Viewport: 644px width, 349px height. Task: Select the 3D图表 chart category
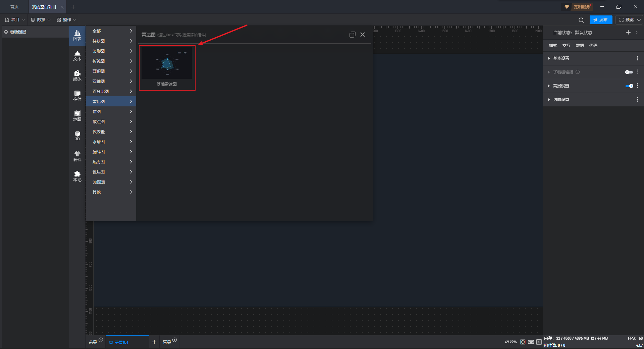[x=111, y=182]
